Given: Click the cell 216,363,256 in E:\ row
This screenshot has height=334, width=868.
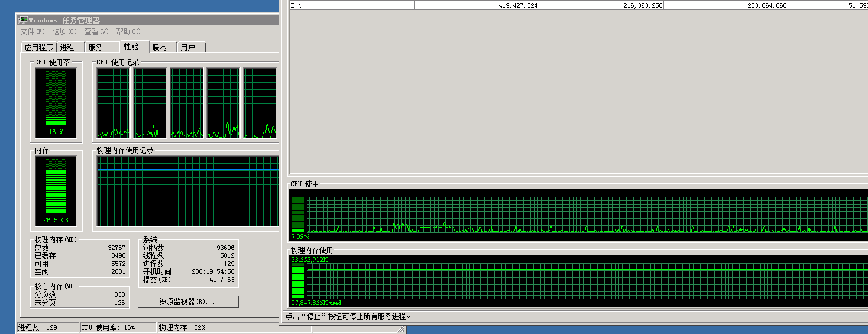Looking at the screenshot, I should coord(642,5).
